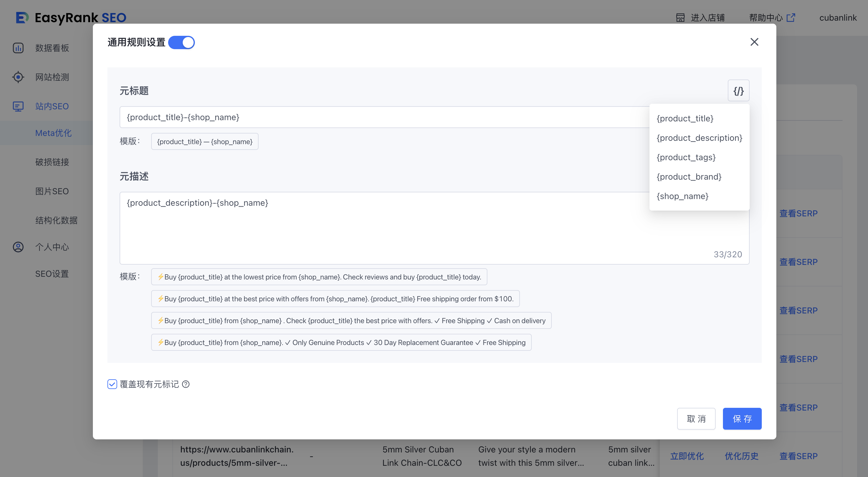Viewport: 868px width, 477px height.
Task: Insert {product_tags} variable from dropdown
Action: point(686,157)
